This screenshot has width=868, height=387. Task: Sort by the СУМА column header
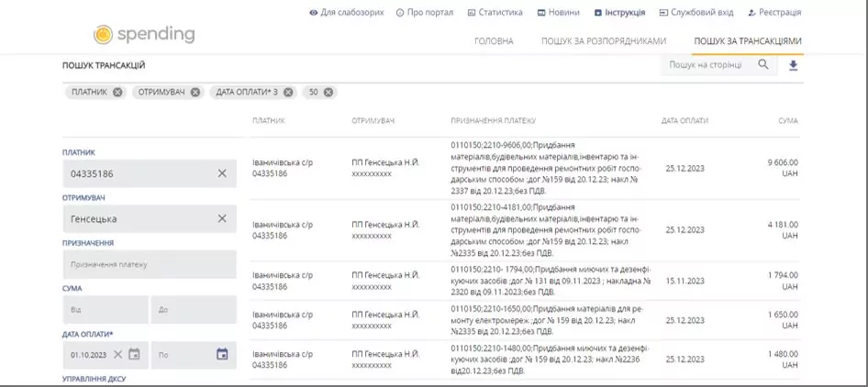(787, 121)
